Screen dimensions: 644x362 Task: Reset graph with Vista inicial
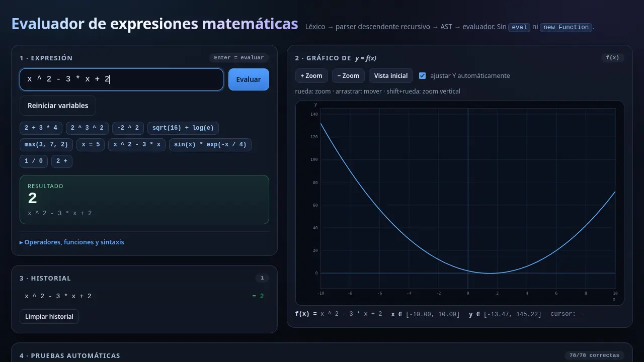coord(391,76)
